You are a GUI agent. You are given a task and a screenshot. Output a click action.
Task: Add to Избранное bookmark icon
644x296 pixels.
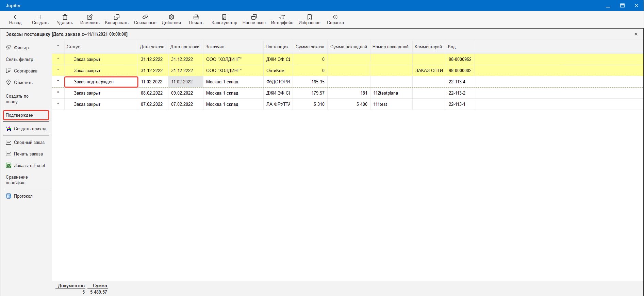coord(310,20)
